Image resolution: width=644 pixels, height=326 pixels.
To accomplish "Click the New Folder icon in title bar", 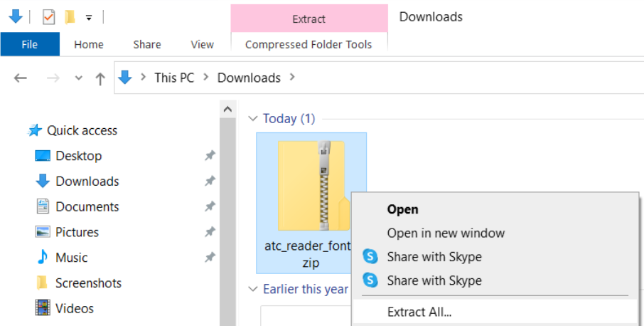I will 70,16.
